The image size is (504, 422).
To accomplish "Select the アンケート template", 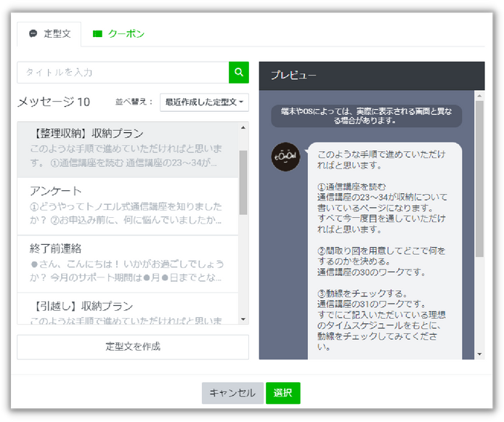I will 128,206.
